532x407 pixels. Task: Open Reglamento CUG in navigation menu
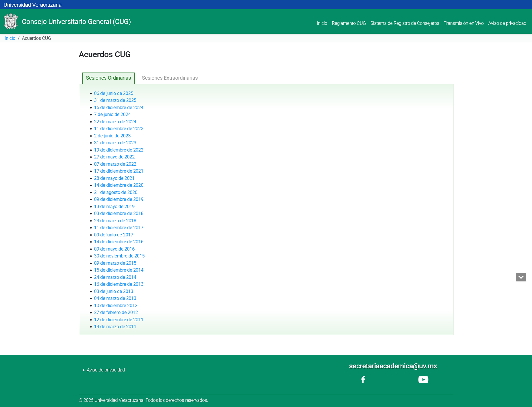coord(349,23)
